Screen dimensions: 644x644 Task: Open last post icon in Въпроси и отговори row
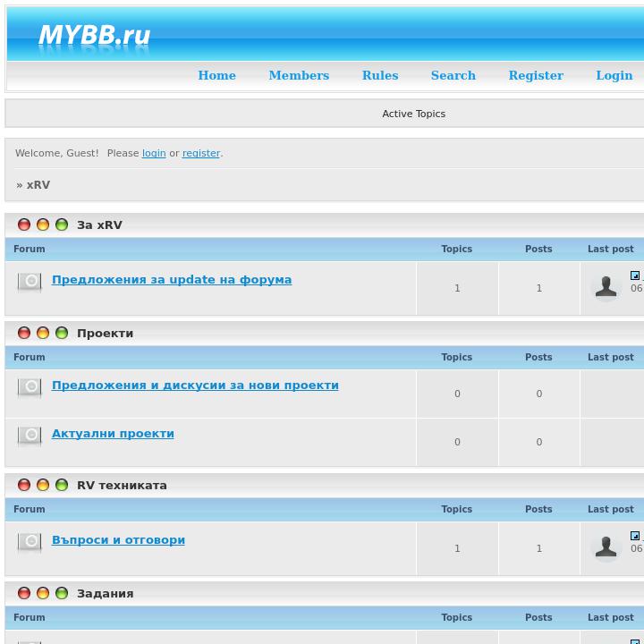point(635,536)
